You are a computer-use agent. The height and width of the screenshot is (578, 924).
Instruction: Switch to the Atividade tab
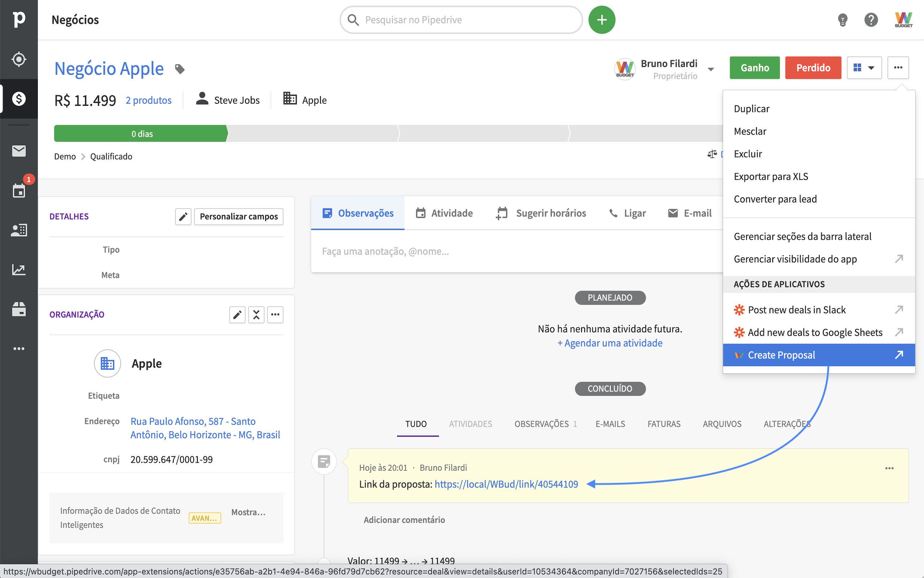[x=444, y=213]
